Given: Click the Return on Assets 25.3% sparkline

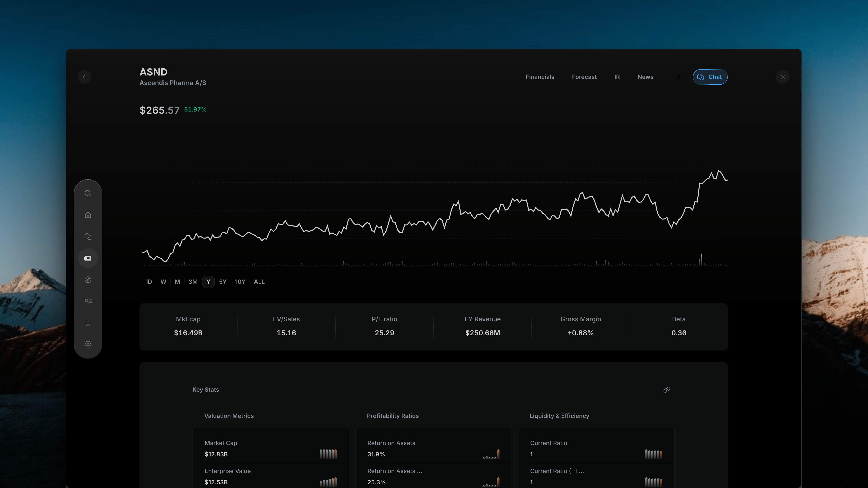Looking at the screenshot, I should (491, 482).
